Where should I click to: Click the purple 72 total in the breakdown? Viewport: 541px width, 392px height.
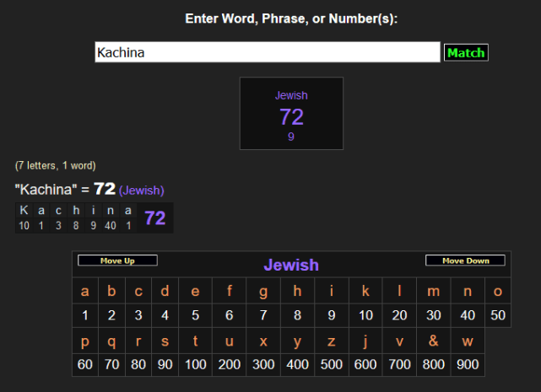[x=155, y=218]
